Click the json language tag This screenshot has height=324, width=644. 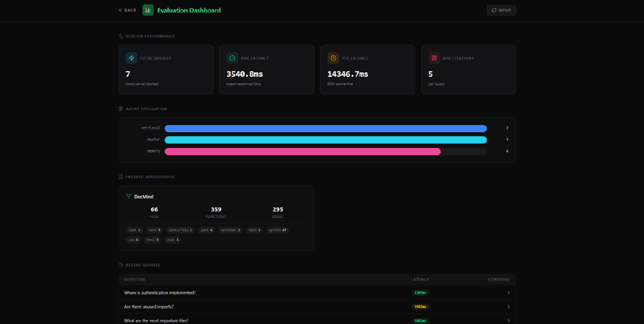click(x=173, y=240)
